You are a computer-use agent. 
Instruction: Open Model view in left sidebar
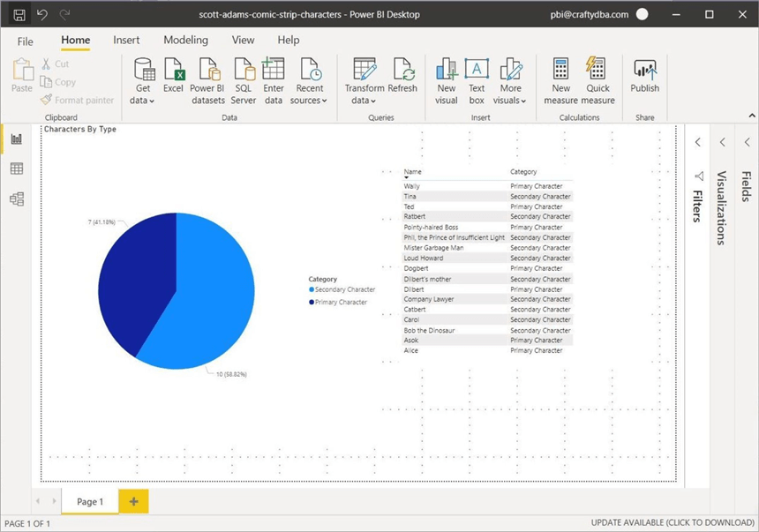coord(17,199)
